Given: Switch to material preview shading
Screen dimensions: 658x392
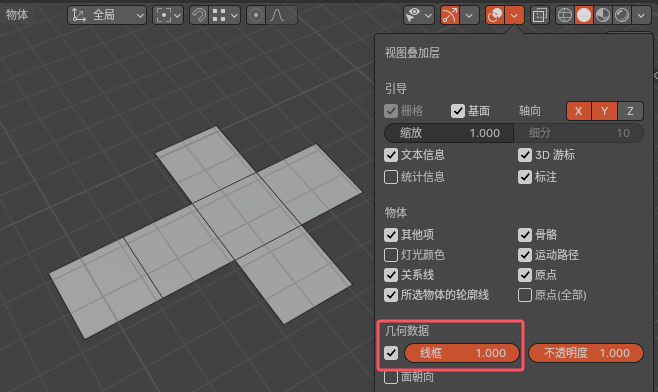Looking at the screenshot, I should pos(603,16).
